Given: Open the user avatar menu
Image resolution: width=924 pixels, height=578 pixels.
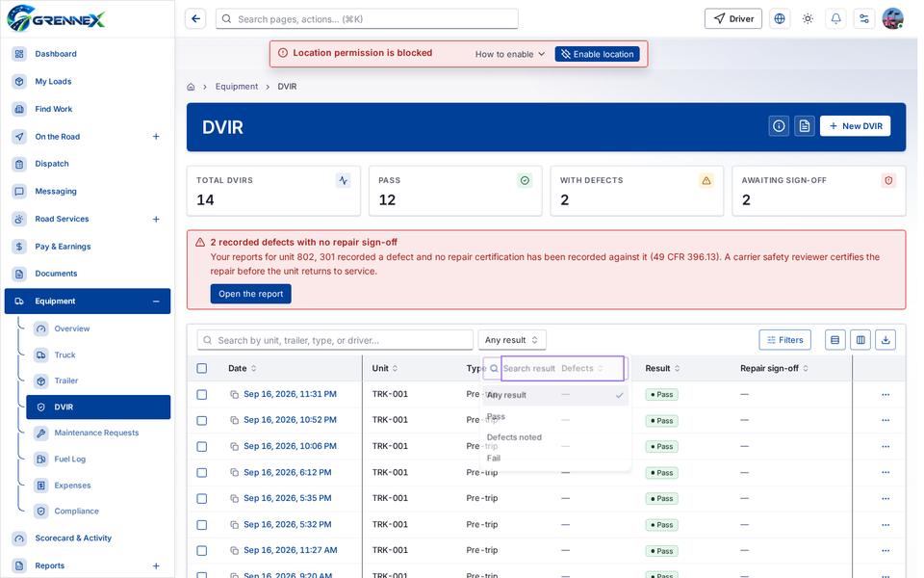Looking at the screenshot, I should pyautogui.click(x=893, y=19).
